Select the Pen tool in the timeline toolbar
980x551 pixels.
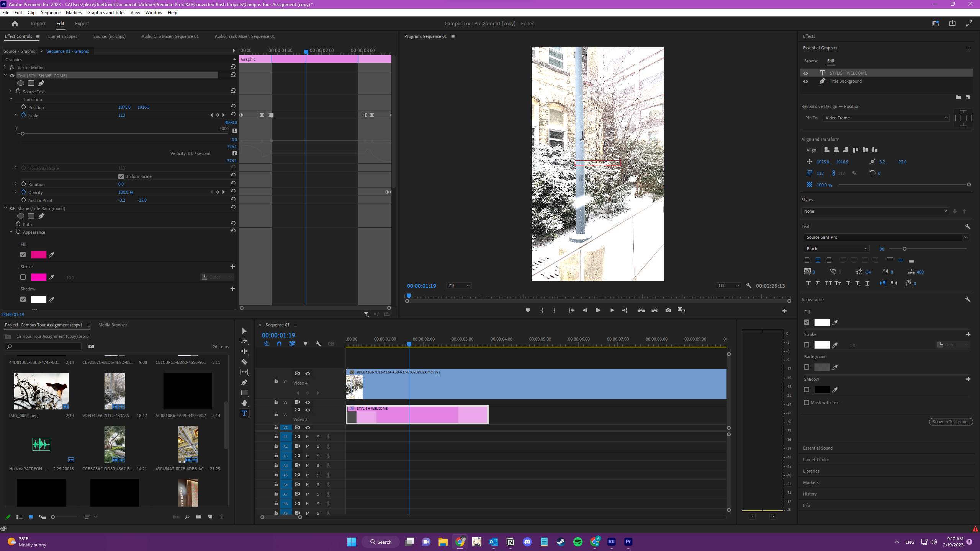point(244,382)
